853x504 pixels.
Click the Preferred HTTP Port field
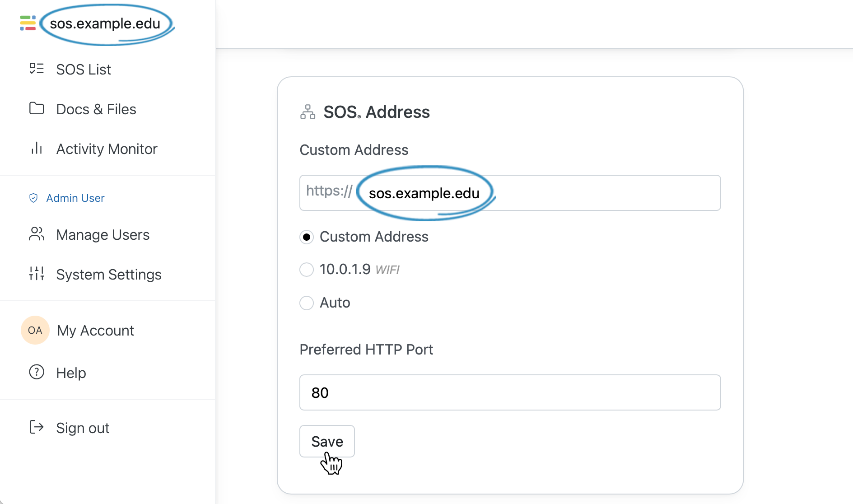click(510, 392)
